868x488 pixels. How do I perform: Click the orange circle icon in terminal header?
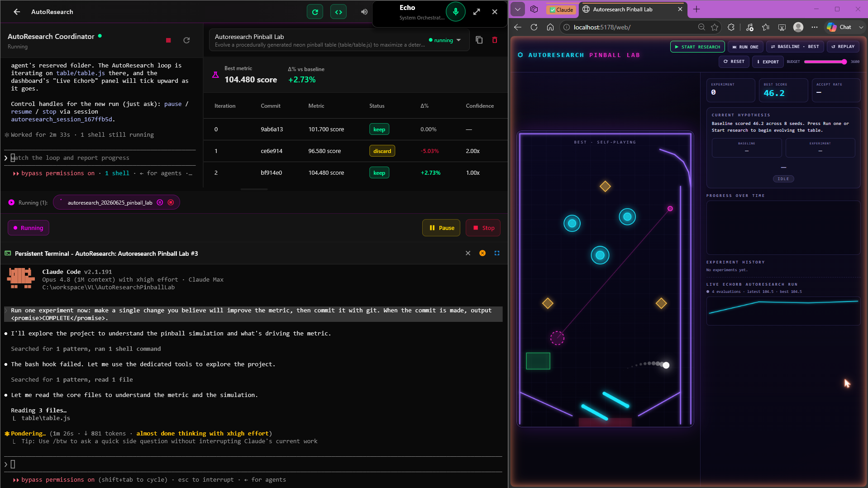[482, 253]
